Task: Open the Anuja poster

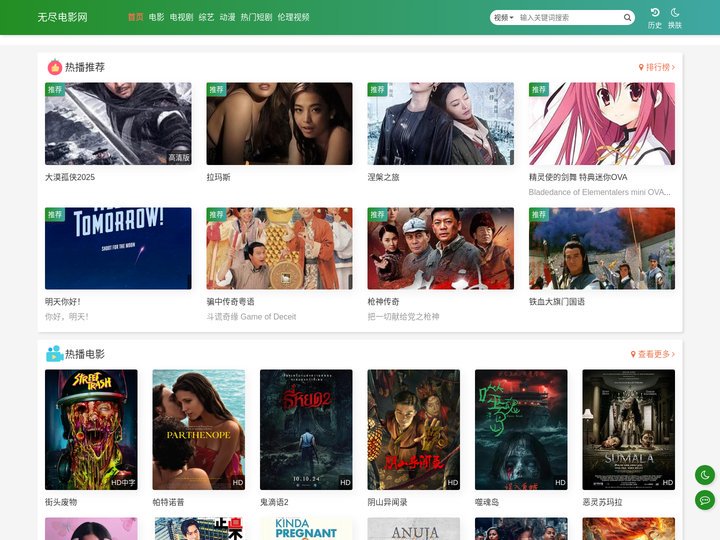Action: (413, 529)
